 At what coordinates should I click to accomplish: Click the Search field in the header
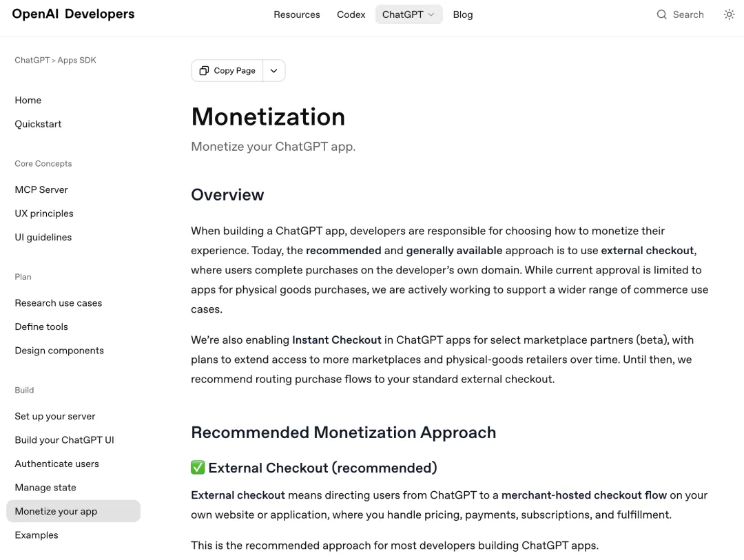688,14
